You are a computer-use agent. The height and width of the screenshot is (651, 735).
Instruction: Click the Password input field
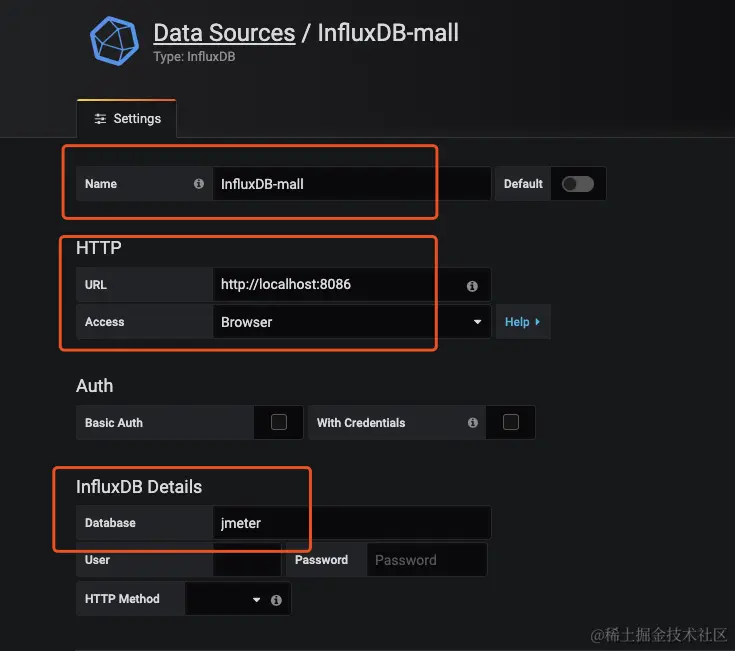[x=427, y=560]
